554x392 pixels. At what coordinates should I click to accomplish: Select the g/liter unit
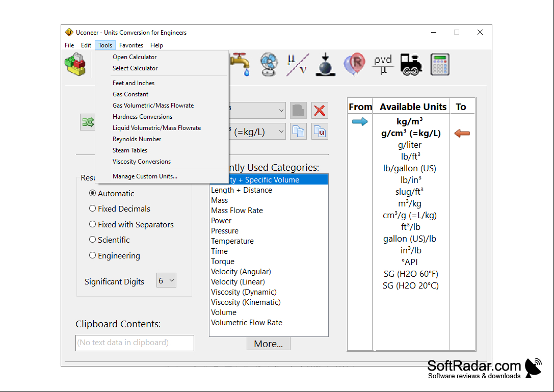410,145
